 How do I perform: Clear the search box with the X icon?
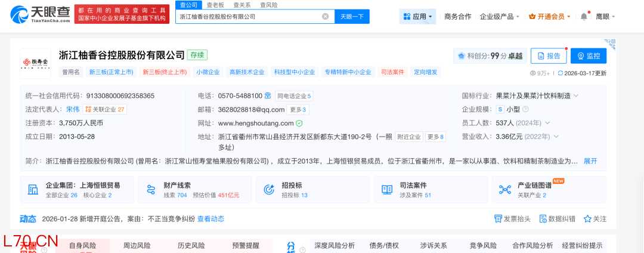click(326, 17)
